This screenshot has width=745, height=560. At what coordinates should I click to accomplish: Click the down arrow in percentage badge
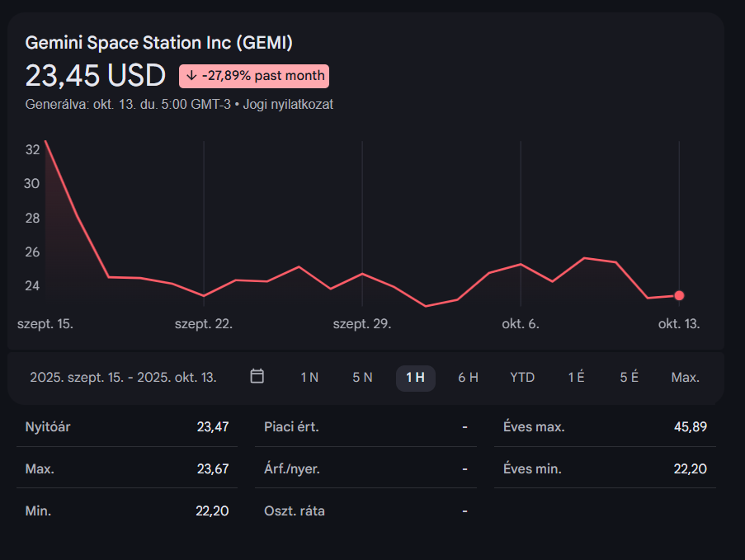[191, 76]
